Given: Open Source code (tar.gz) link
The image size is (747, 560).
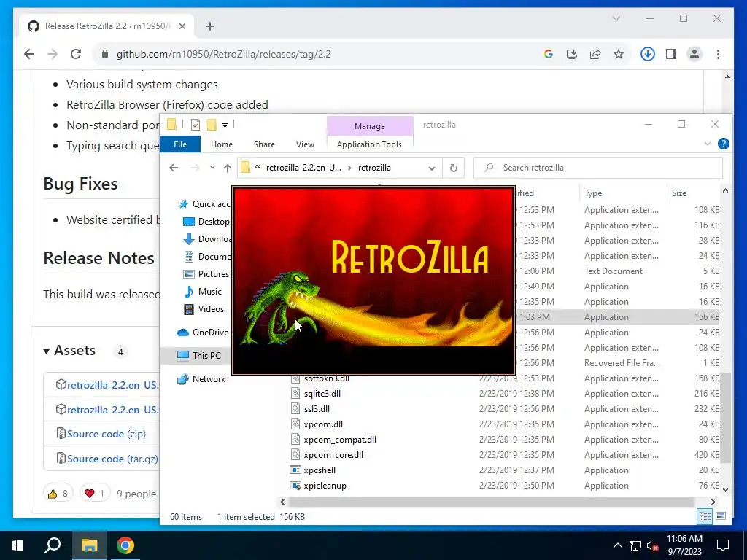Looking at the screenshot, I should (112, 459).
